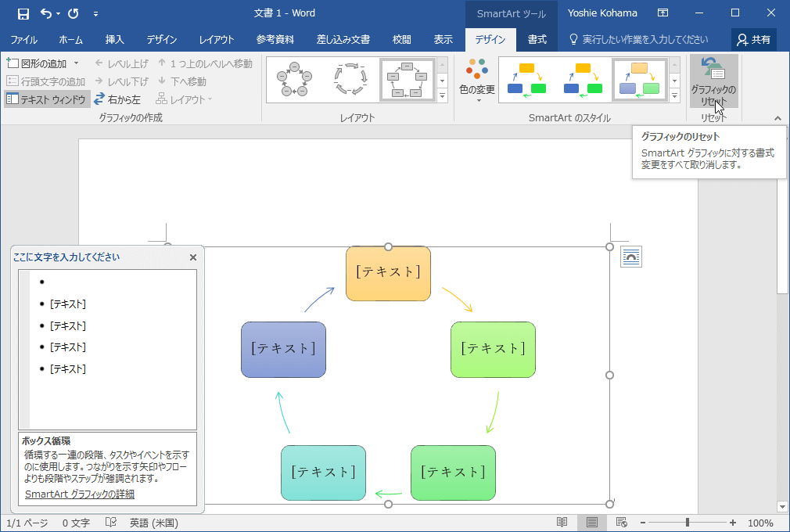Open the proofing check icon in status bar
This screenshot has width=790, height=532.
point(111,523)
